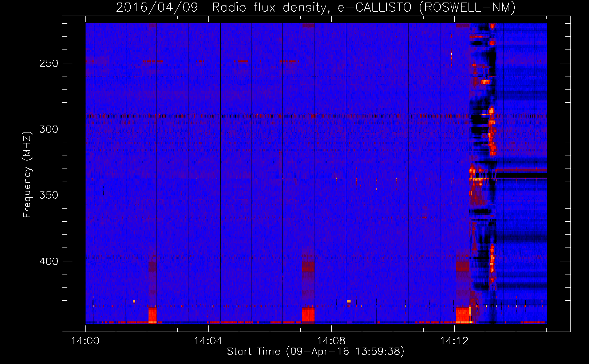Click the Start Time axis caption

coord(316,352)
